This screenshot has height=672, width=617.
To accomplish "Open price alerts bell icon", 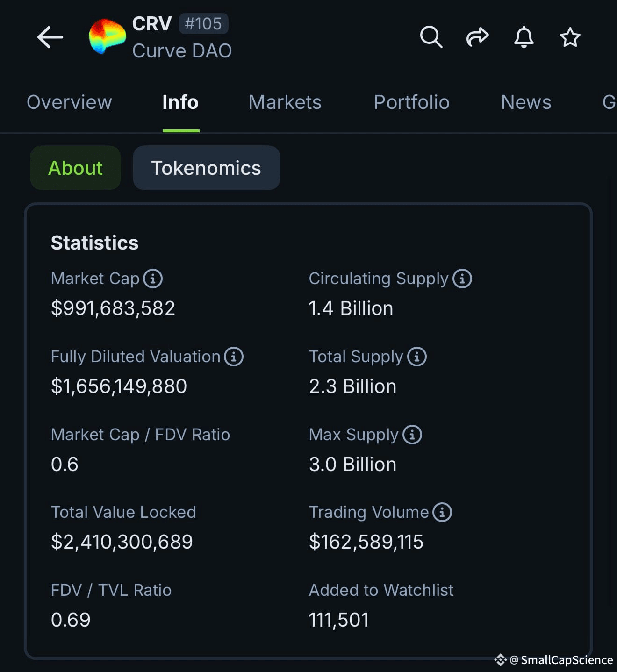I will 524,37.
